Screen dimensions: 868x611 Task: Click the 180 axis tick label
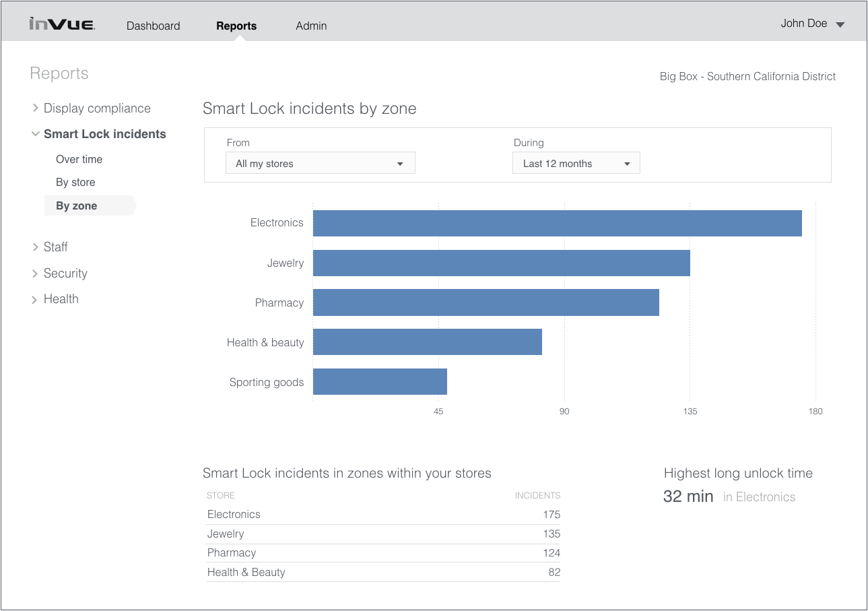815,412
